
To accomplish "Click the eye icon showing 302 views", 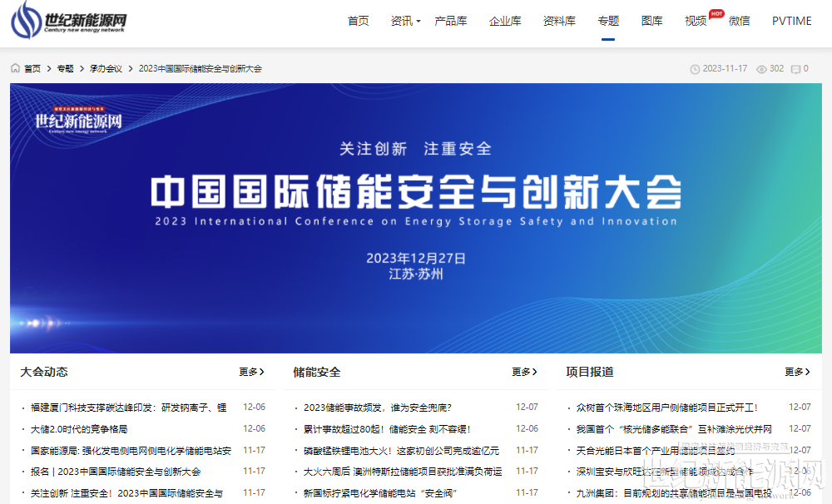I will pyautogui.click(x=761, y=69).
